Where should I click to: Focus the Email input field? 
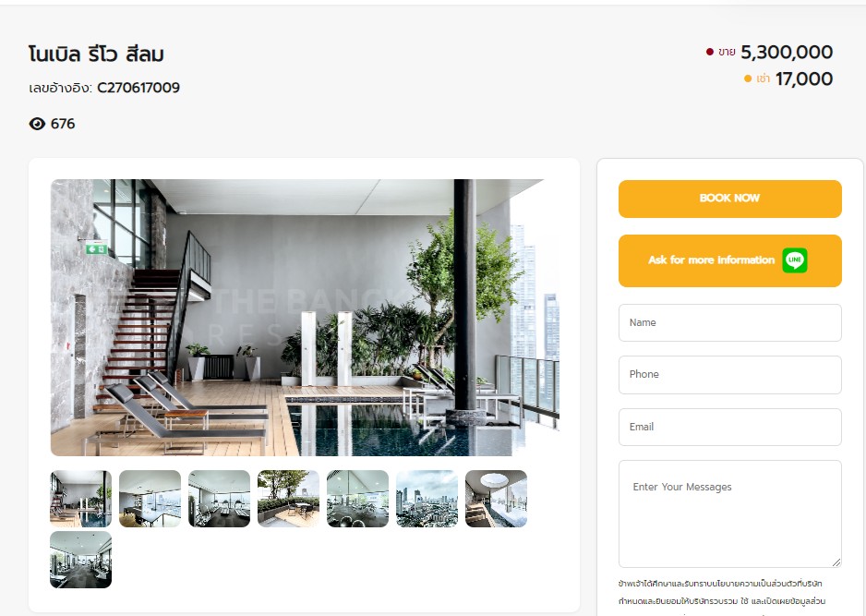coord(729,427)
